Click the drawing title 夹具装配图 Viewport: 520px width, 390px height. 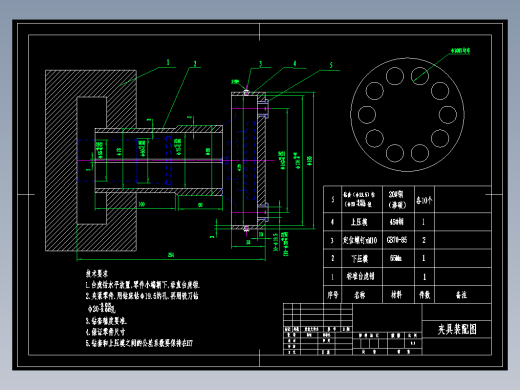coord(457,329)
